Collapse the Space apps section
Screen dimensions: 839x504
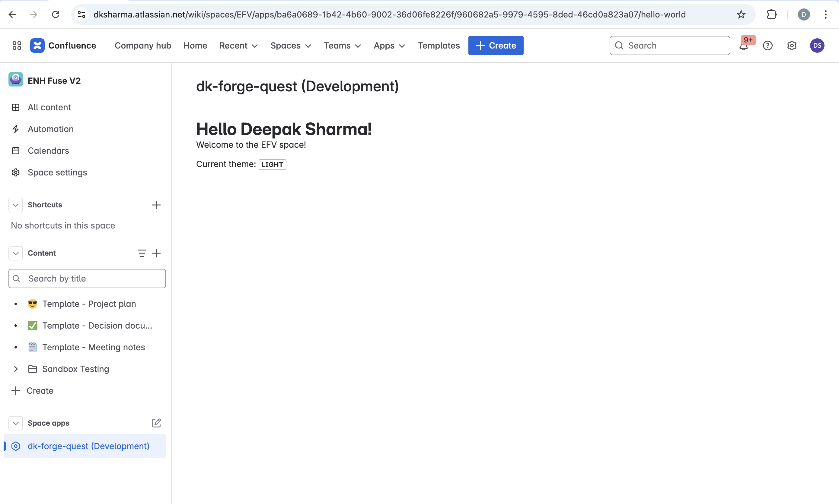click(x=16, y=423)
